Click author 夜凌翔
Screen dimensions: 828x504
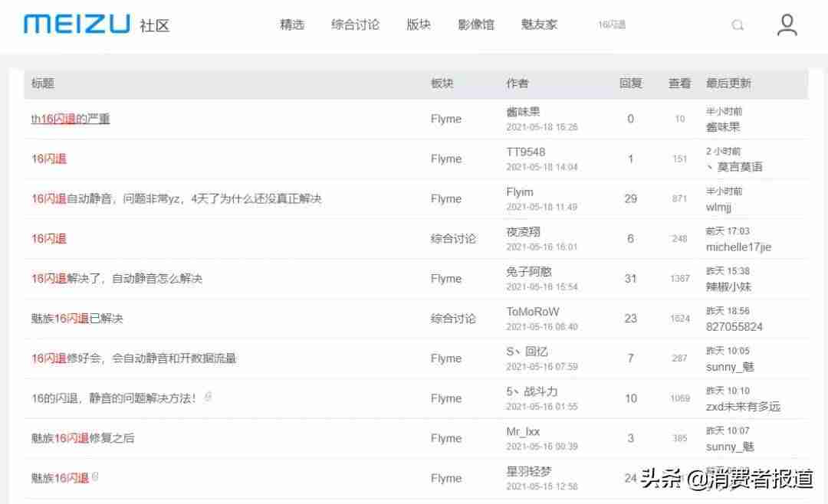(523, 231)
